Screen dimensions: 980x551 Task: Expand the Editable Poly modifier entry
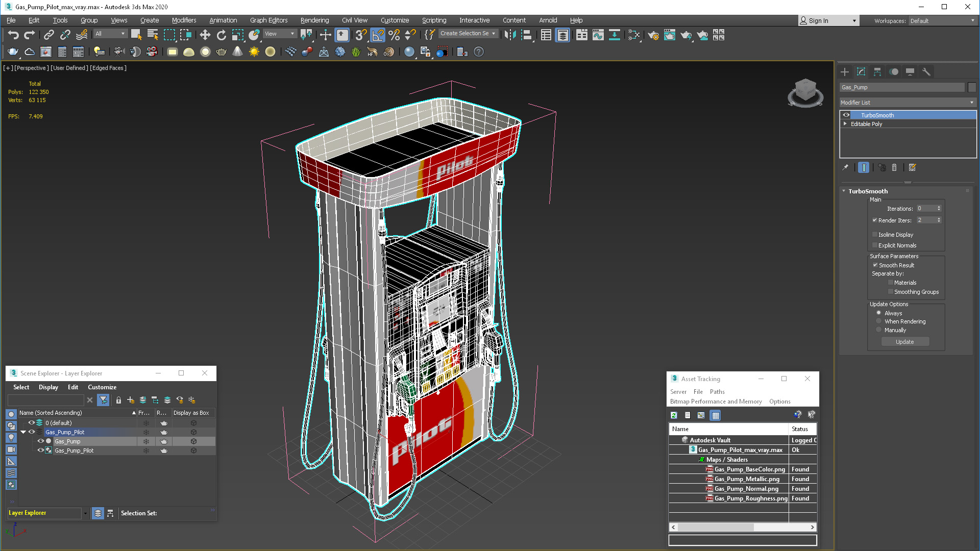(x=845, y=124)
